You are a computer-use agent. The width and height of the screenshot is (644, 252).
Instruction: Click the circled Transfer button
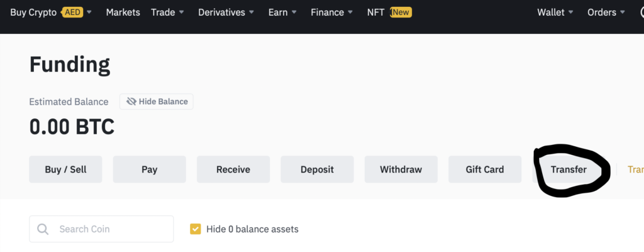coord(569,169)
